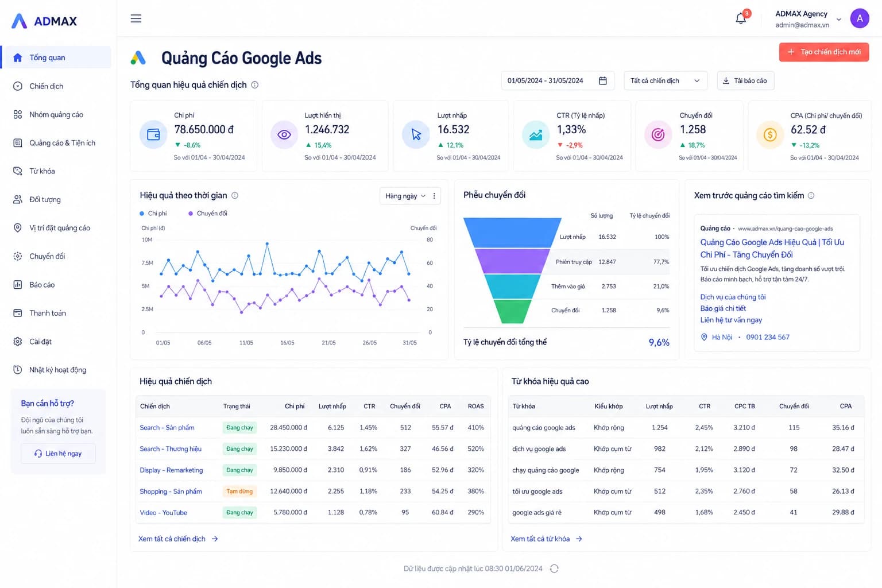Viewport: 882px width, 588px height.
Task: Click purple Phiên truy cập funnel segment
Action: tap(512, 261)
